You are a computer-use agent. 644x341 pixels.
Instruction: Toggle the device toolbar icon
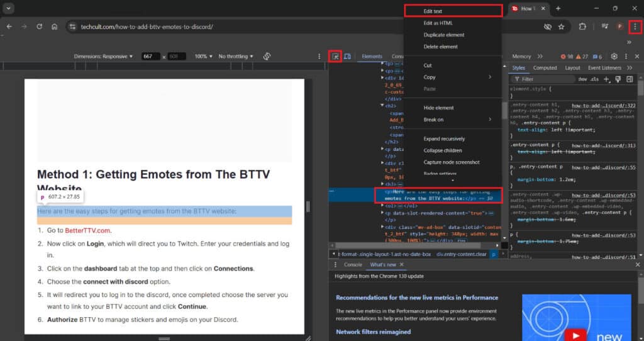pyautogui.click(x=347, y=57)
